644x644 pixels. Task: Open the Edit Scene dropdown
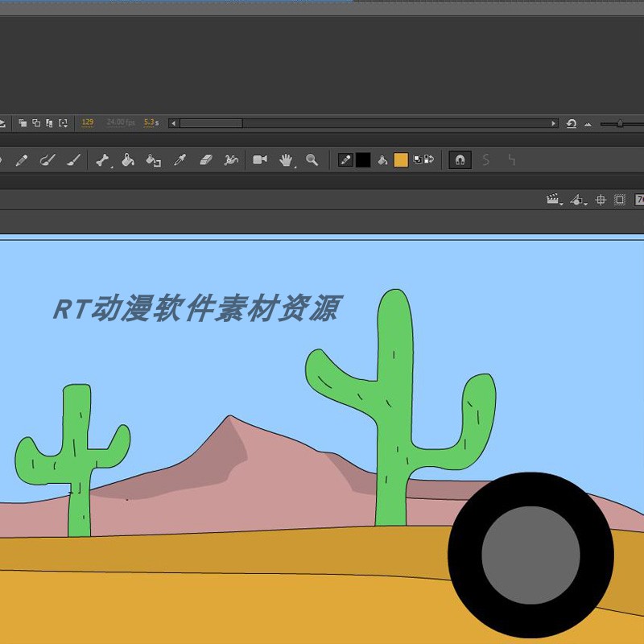coord(554,200)
